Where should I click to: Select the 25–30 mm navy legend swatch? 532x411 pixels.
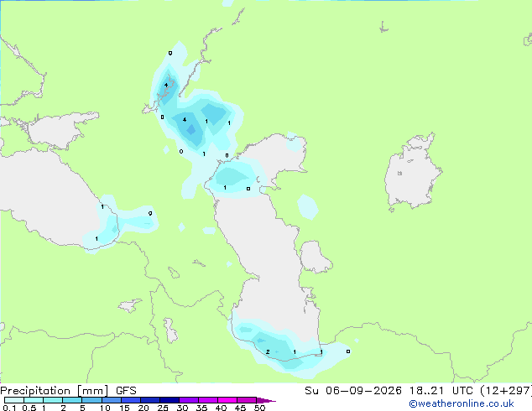pos(170,400)
